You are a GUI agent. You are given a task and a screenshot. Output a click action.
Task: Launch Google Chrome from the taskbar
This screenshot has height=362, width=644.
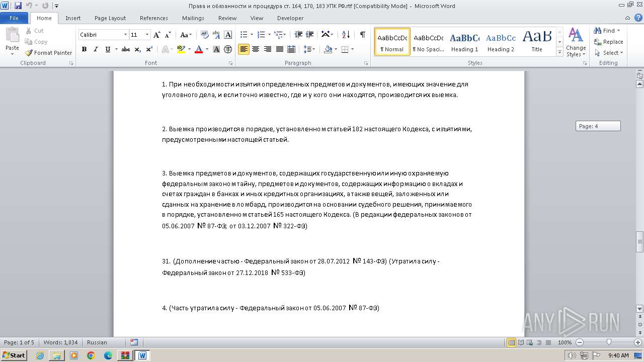pos(91,355)
